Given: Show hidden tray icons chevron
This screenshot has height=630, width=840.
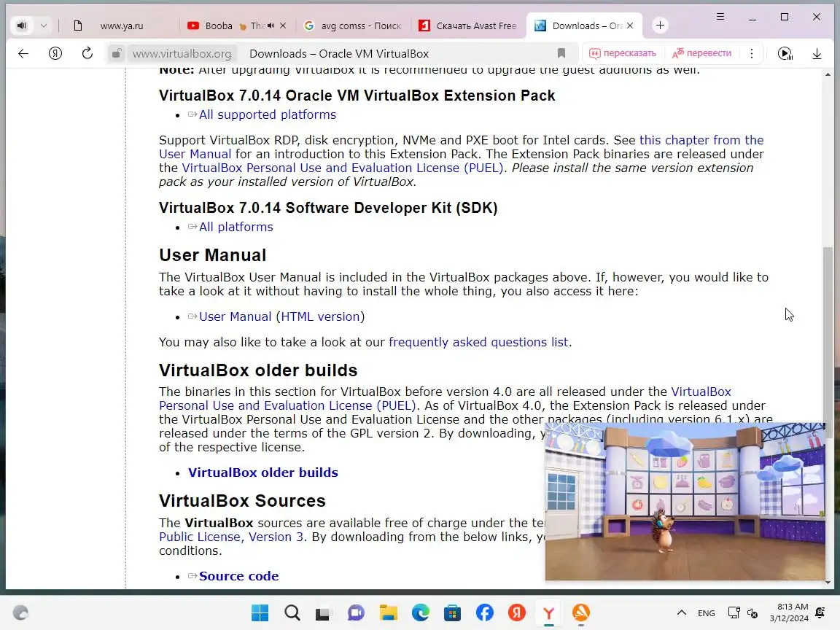Looking at the screenshot, I should [x=682, y=612].
